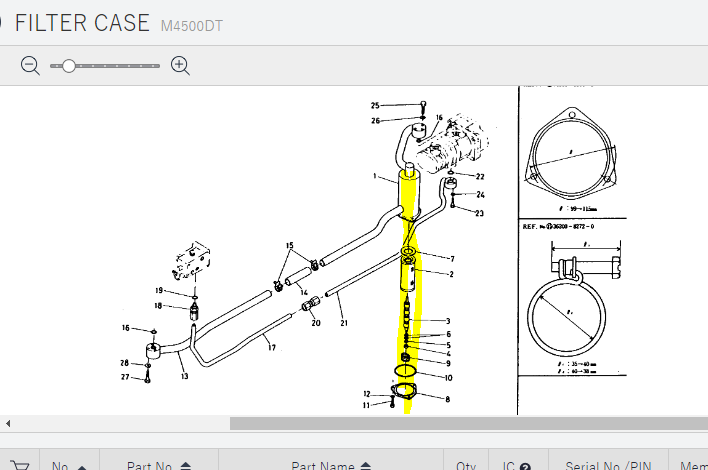
Task: Click the zoom out magnifier icon
Action: click(x=31, y=66)
